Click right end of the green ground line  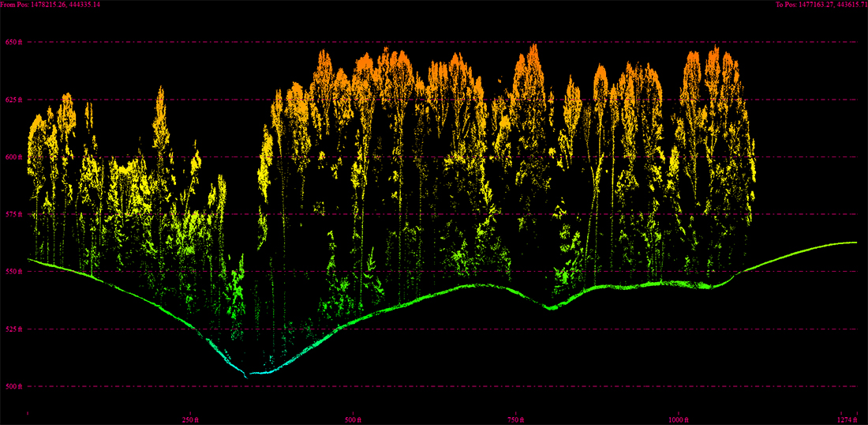click(854, 243)
